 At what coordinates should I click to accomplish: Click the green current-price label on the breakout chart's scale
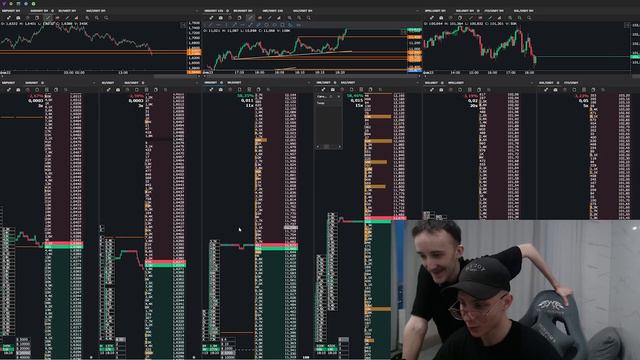[414, 30]
